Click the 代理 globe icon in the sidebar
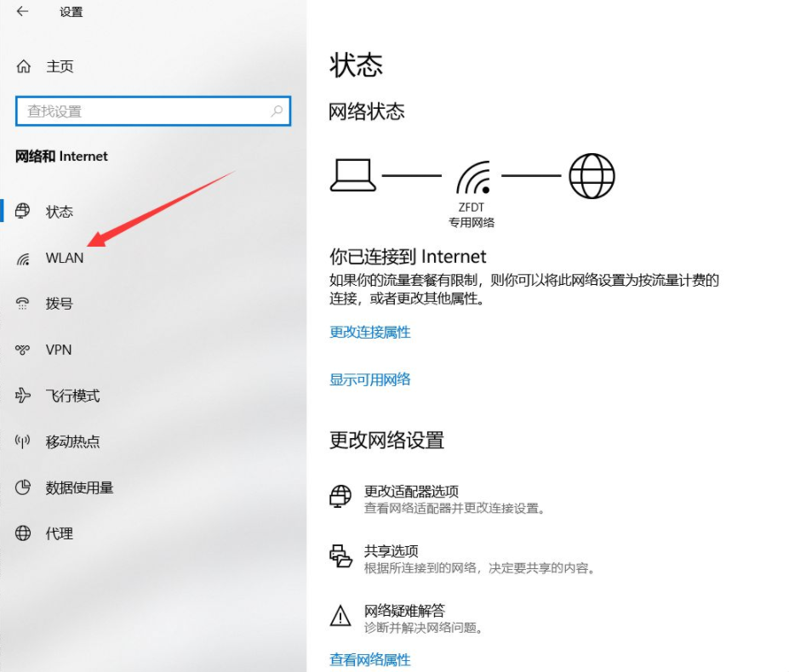This screenshot has height=672, width=789. click(23, 533)
